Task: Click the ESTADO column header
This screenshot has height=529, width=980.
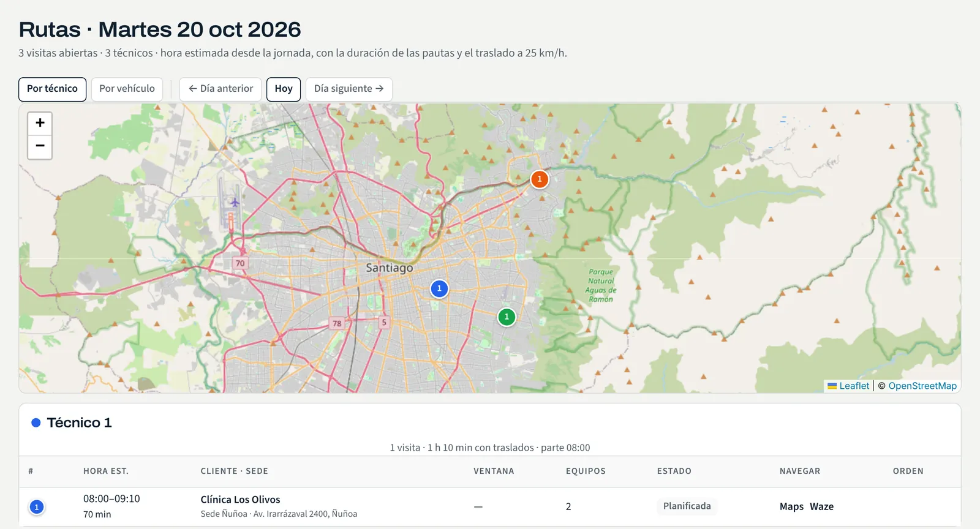Action: [x=674, y=471]
